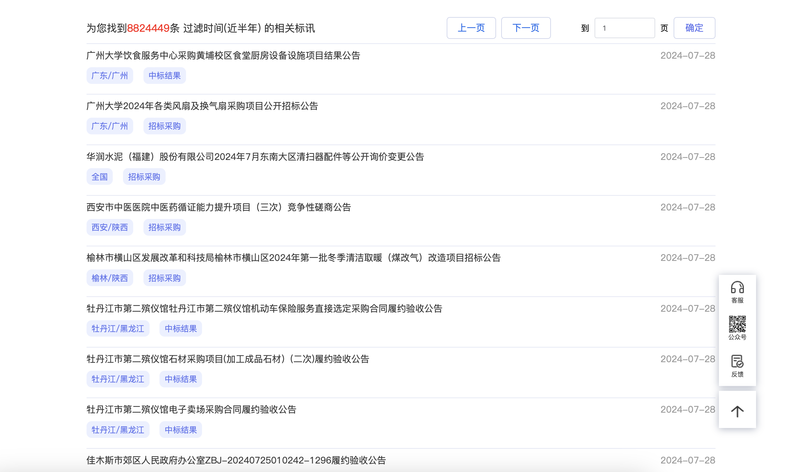Click 中标结果 tag under 石材采购 notice

click(181, 379)
